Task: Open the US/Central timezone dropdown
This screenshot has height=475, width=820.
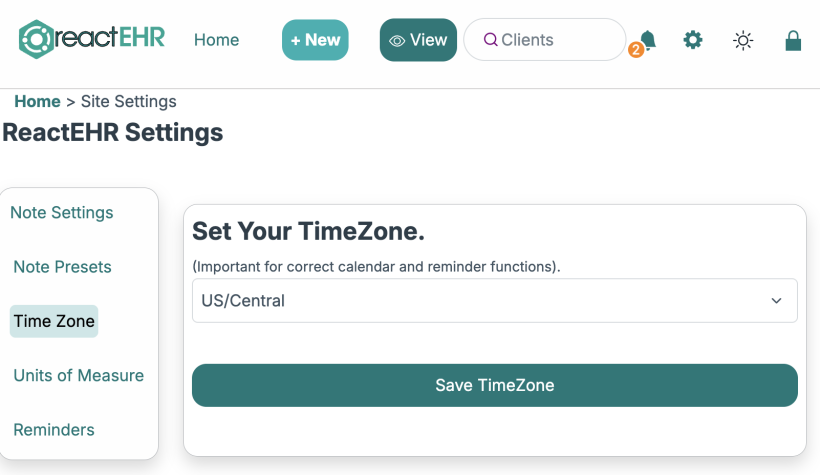Action: (x=495, y=300)
